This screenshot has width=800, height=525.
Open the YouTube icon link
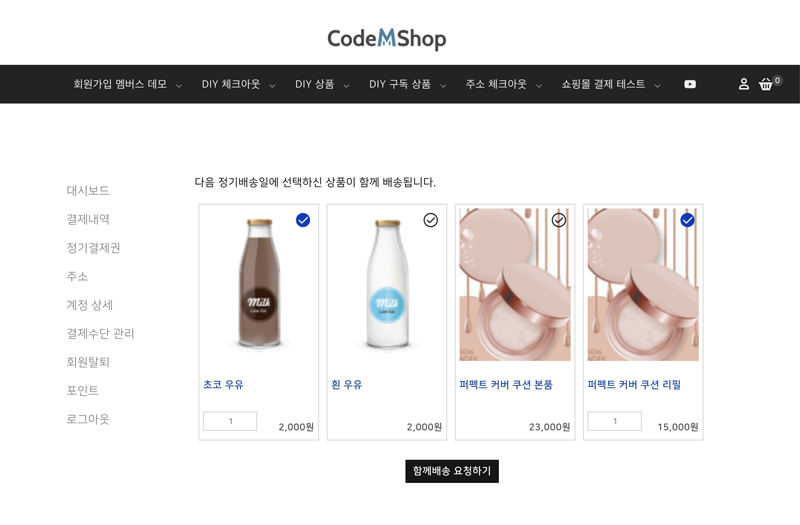click(690, 84)
